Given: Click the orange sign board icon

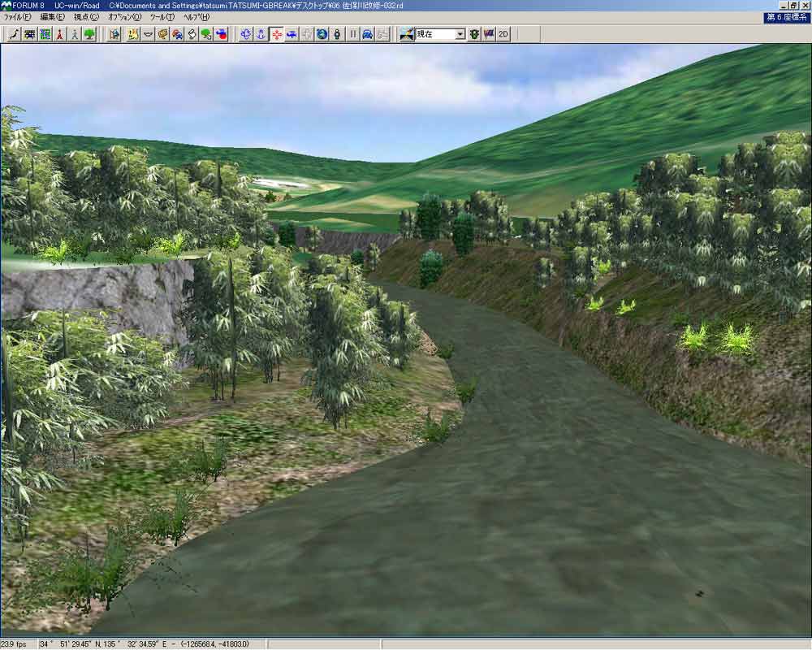Looking at the screenshot, I should (x=162, y=34).
